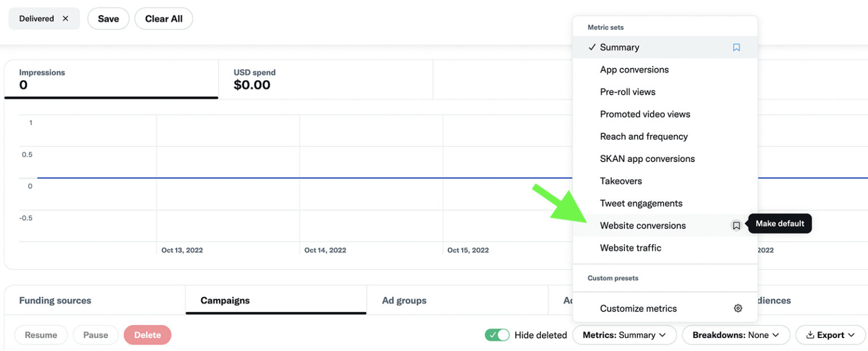Viewport: 868px width, 351px height.
Task: Remove the Delivered filter chip
Action: (x=64, y=18)
